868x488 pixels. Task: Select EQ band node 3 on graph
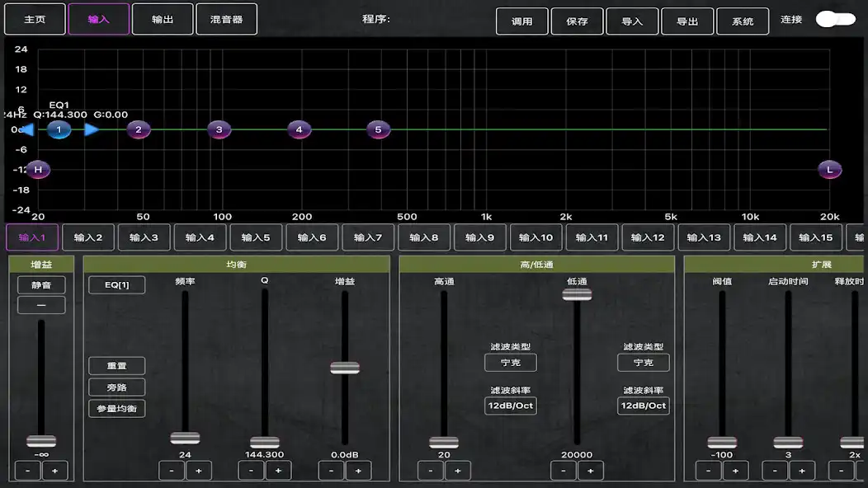pyautogui.click(x=219, y=129)
